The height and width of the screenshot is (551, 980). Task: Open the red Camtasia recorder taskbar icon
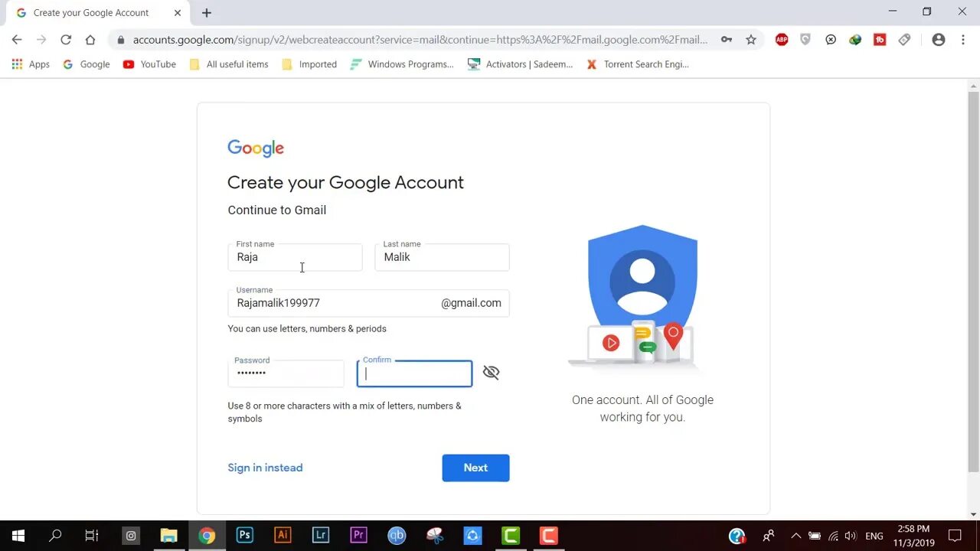(548, 536)
